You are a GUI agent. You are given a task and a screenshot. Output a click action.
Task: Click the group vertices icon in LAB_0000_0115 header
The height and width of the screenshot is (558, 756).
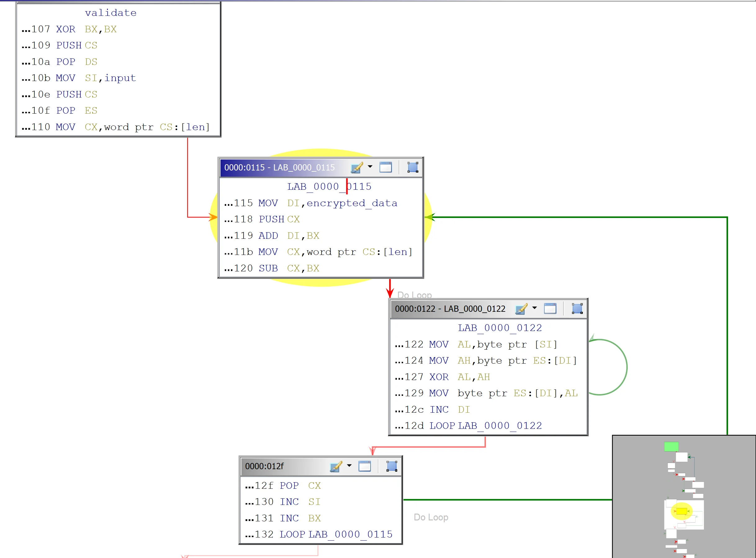(x=412, y=167)
